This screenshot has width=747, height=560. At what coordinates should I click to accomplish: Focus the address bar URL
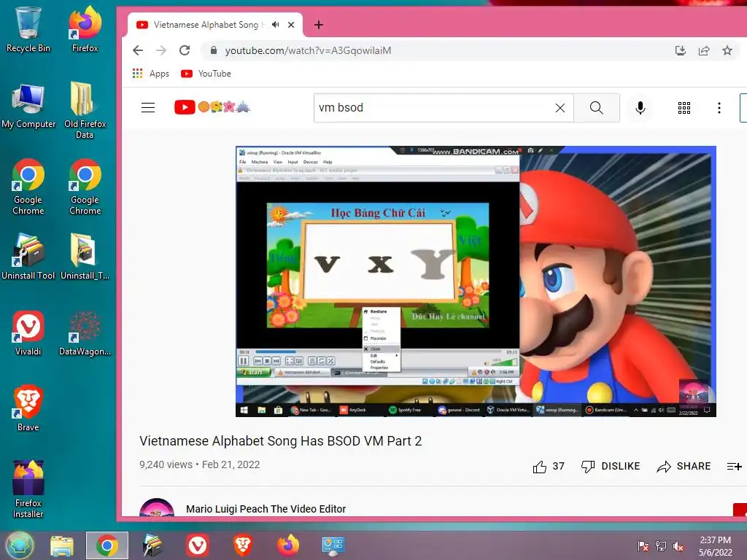click(308, 50)
